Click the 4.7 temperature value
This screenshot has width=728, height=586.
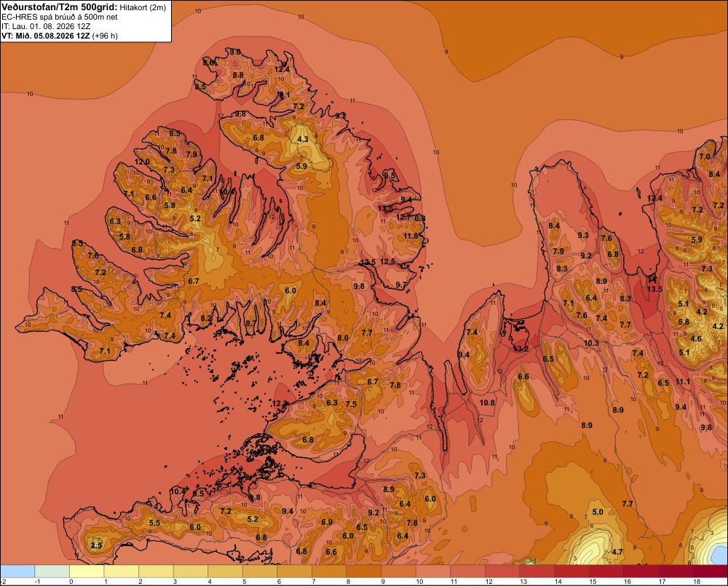[x=617, y=552]
